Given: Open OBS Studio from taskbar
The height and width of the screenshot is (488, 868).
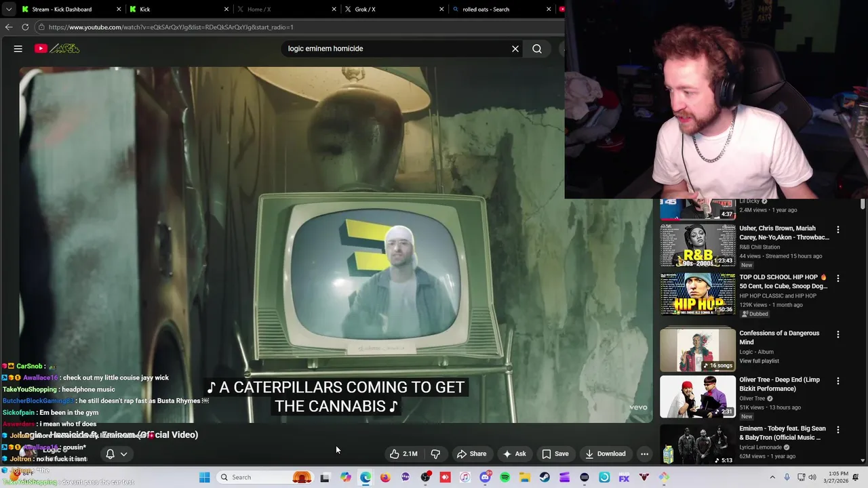Looking at the screenshot, I should 425,477.
